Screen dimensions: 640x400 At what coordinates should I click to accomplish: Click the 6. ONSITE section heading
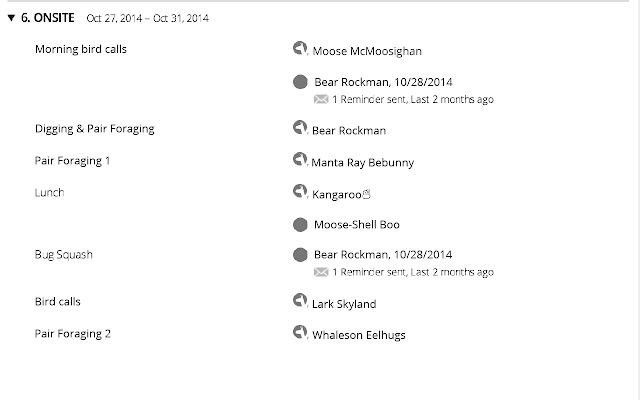coord(48,18)
